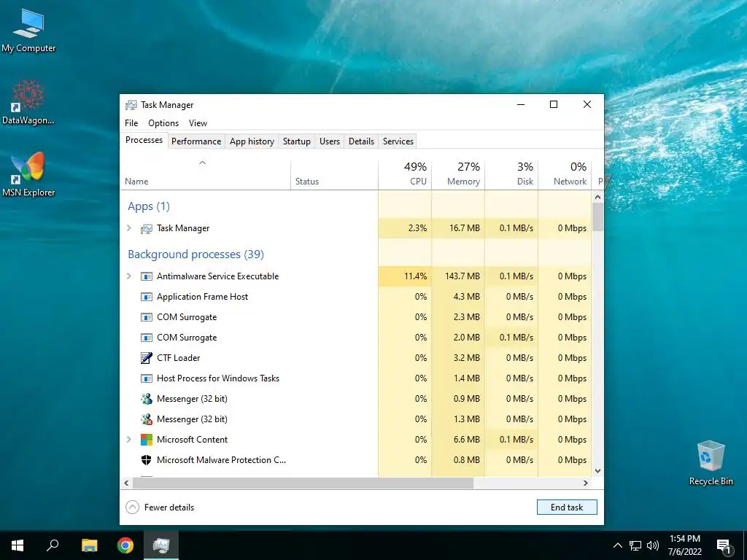Expand the Task Manager app entry
Viewport: 747px width, 560px height.
[x=128, y=228]
